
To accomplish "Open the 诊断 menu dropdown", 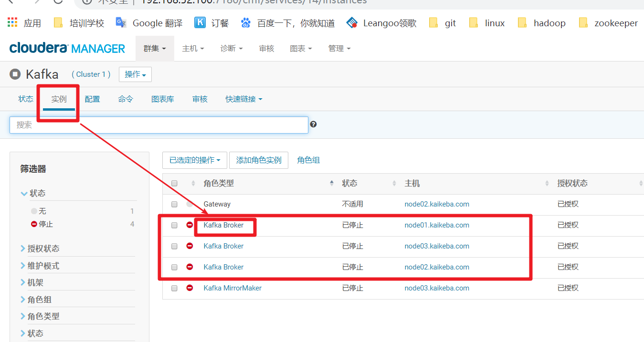I will pos(232,48).
